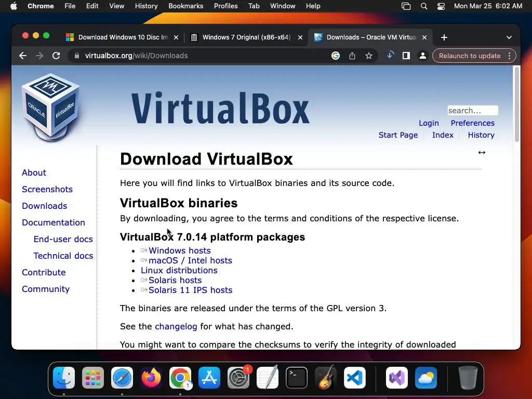
Task: Close the Windows 7 Original tab
Action: click(x=300, y=37)
